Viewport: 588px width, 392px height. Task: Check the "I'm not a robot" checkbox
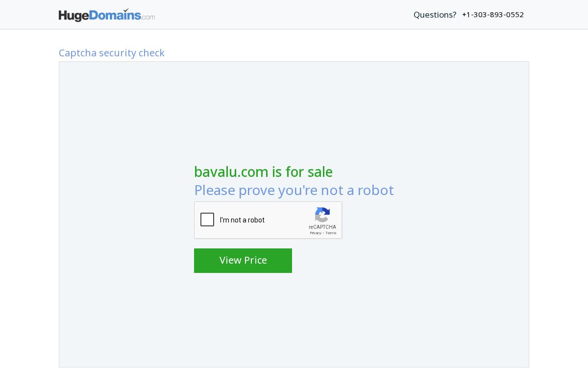click(207, 220)
